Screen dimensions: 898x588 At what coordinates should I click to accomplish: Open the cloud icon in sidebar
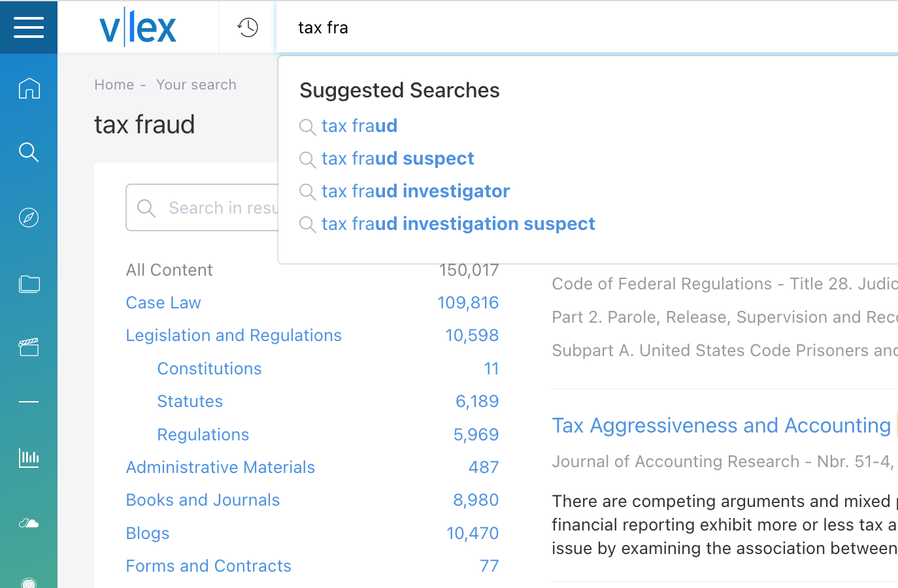29,523
